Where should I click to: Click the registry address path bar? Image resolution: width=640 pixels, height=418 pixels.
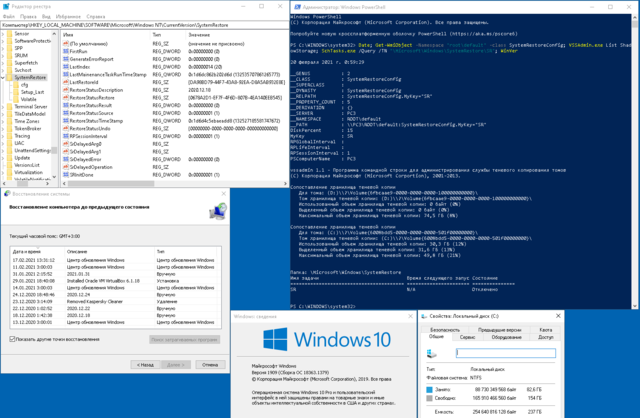tap(144, 25)
